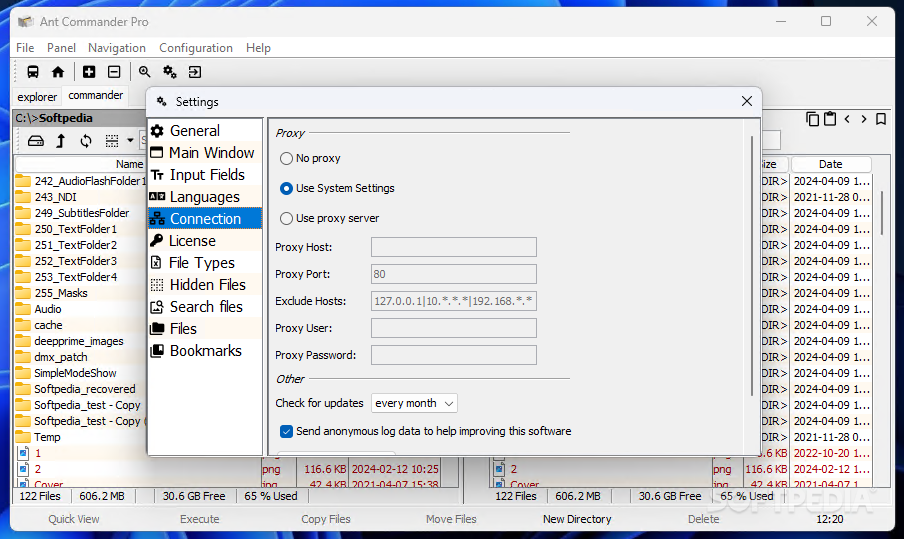Switch to the explorer tab

(x=37, y=97)
